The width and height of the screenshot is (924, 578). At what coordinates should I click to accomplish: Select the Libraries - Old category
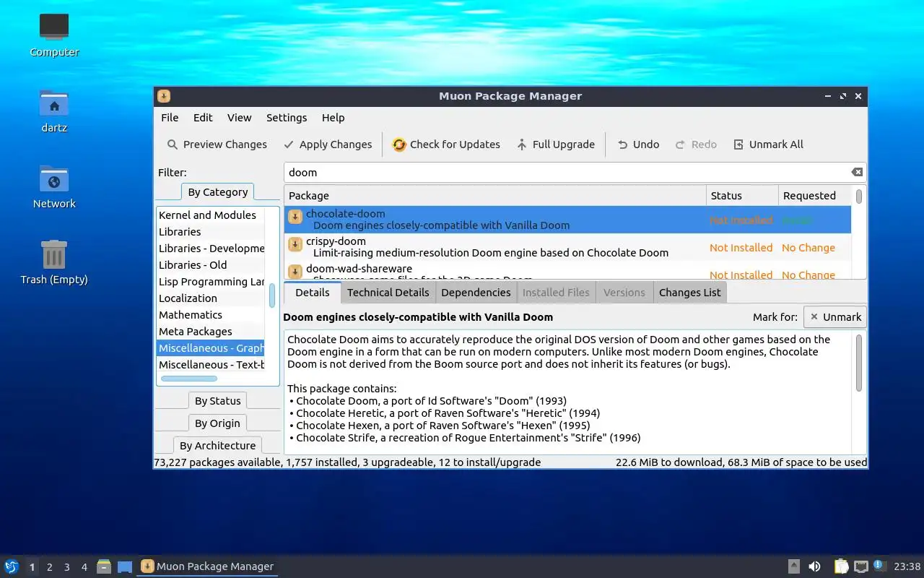tap(211, 265)
